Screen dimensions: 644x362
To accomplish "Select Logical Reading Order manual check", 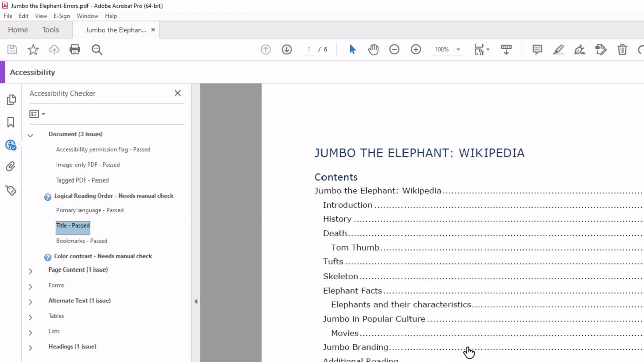I will pos(114,196).
